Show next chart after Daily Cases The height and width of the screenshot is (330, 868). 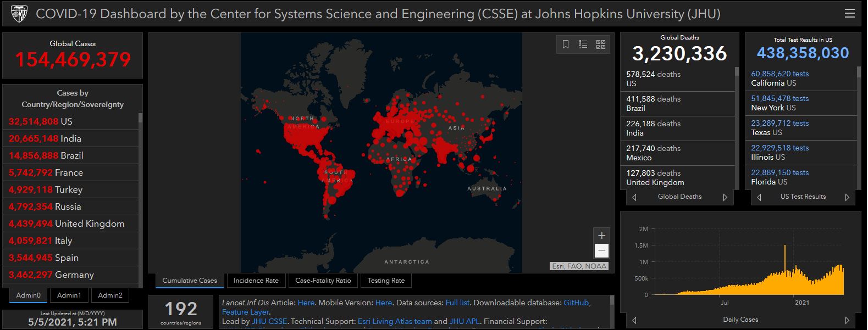(847, 320)
